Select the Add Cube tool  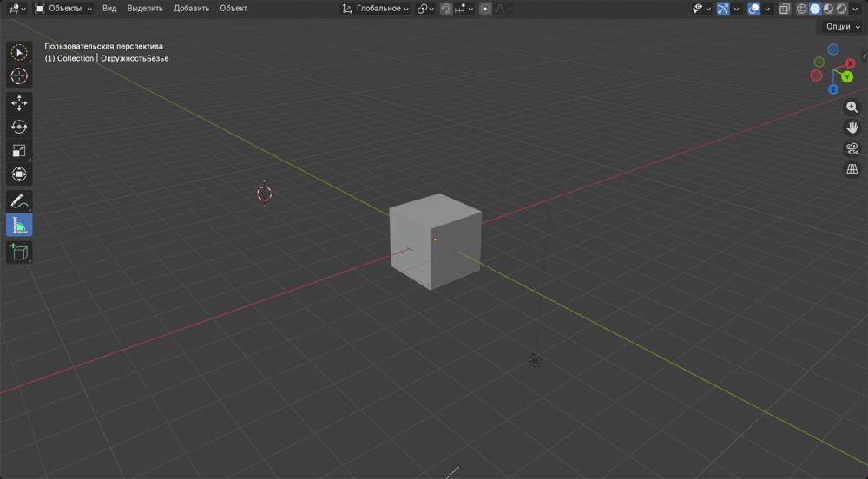click(19, 252)
